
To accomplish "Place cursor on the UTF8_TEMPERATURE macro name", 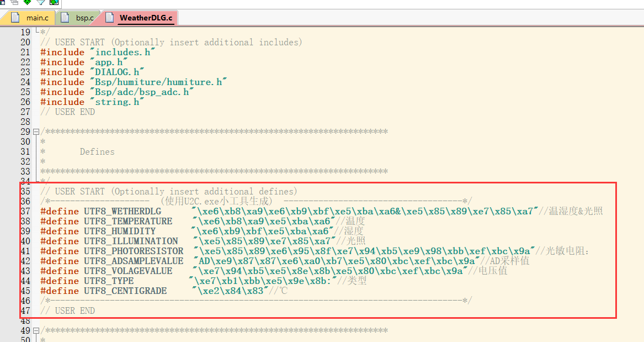I will [128, 222].
